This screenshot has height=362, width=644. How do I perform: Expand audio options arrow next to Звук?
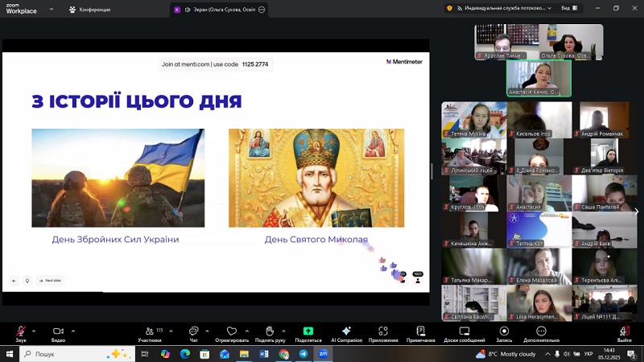[35, 330]
